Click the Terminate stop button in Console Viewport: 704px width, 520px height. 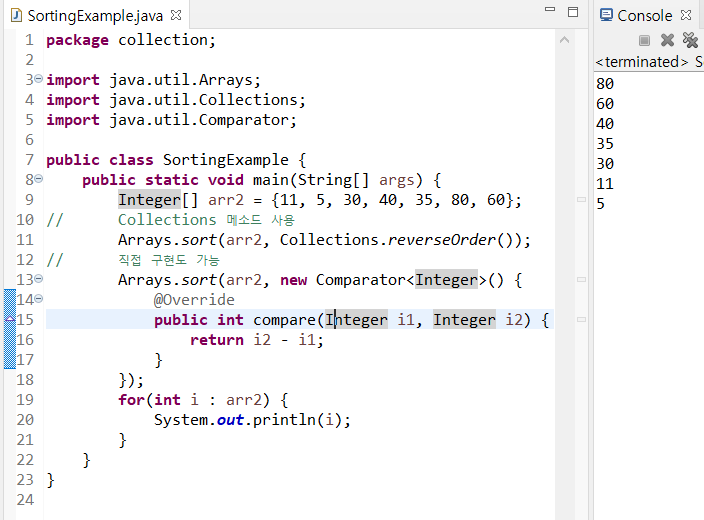[x=644, y=40]
